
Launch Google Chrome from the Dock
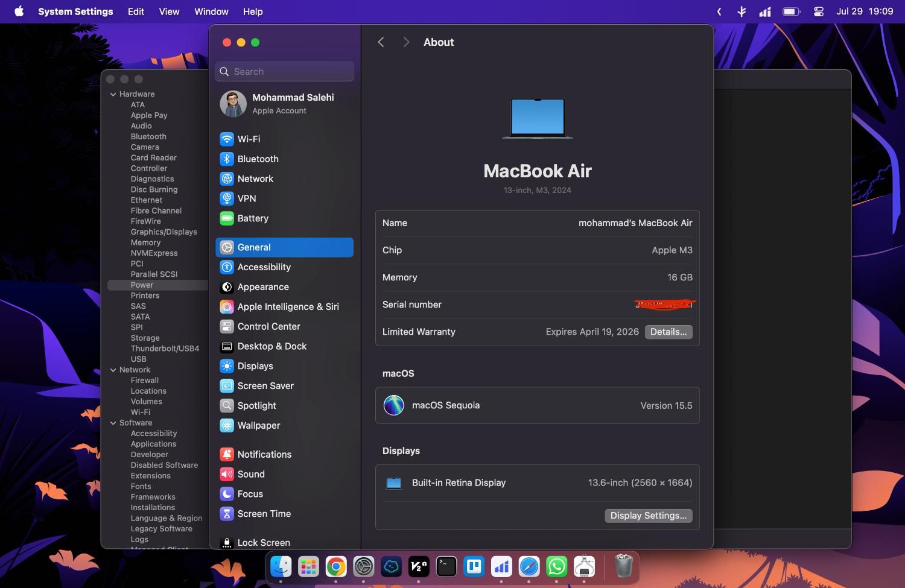coord(336,566)
